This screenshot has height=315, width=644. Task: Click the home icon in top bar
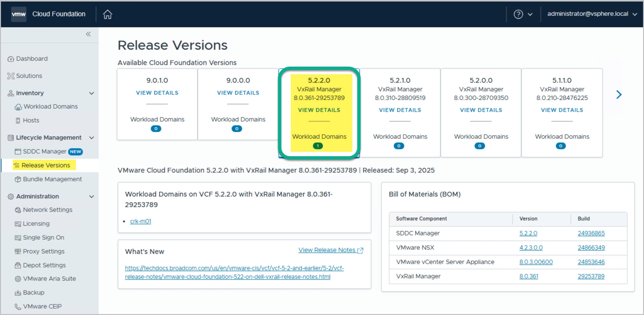pos(107,14)
